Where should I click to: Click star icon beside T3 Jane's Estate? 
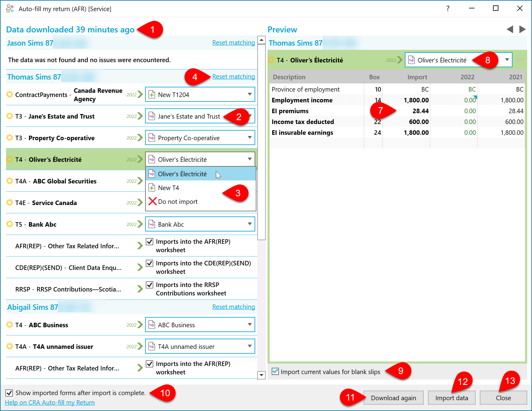click(x=10, y=116)
